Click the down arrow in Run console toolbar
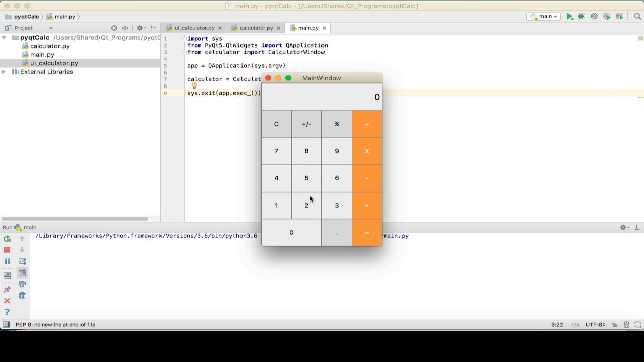The image size is (644, 362). tap(22, 250)
